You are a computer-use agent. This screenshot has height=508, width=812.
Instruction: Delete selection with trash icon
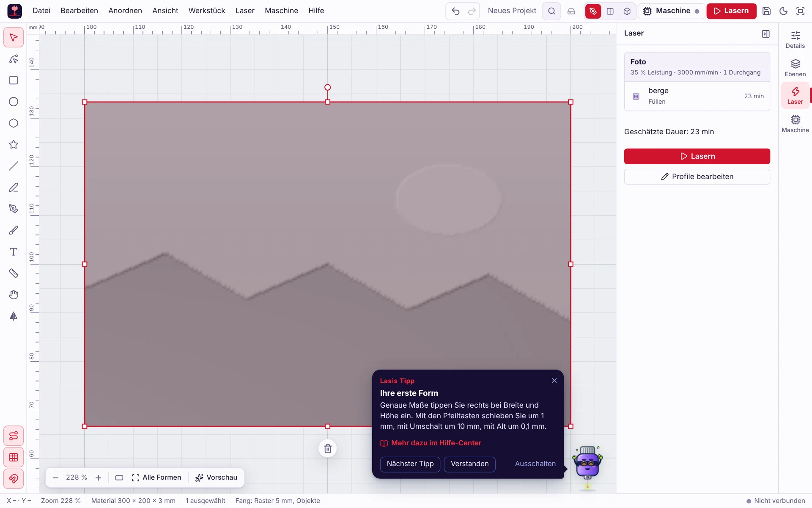tap(328, 448)
